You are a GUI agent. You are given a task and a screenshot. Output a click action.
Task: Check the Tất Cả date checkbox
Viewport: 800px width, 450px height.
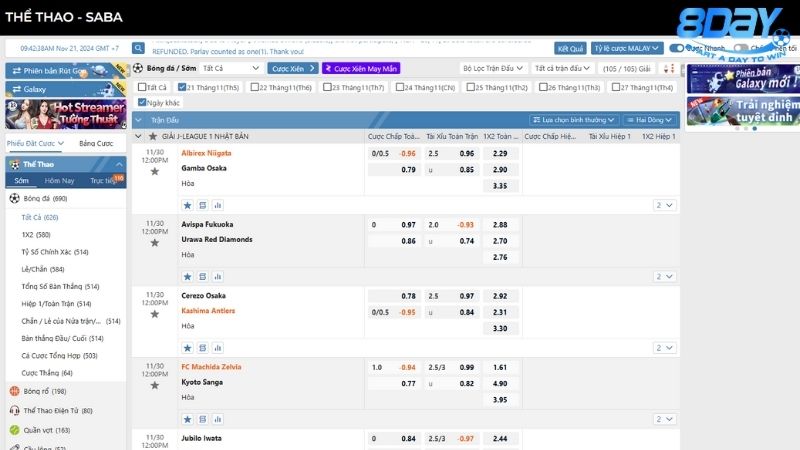142,87
